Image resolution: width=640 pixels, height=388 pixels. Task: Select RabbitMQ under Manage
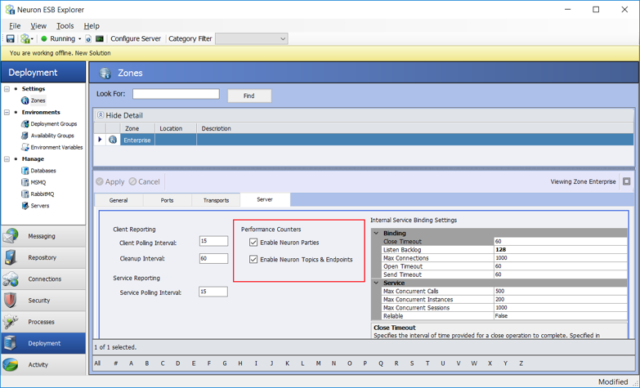(42, 194)
